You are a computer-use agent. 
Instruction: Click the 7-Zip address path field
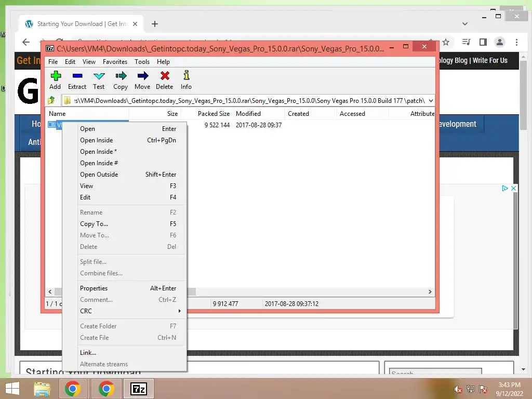(248, 100)
